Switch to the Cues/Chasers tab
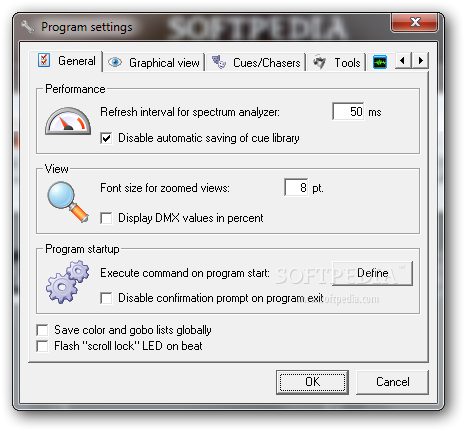The image size is (465, 431). [256, 62]
